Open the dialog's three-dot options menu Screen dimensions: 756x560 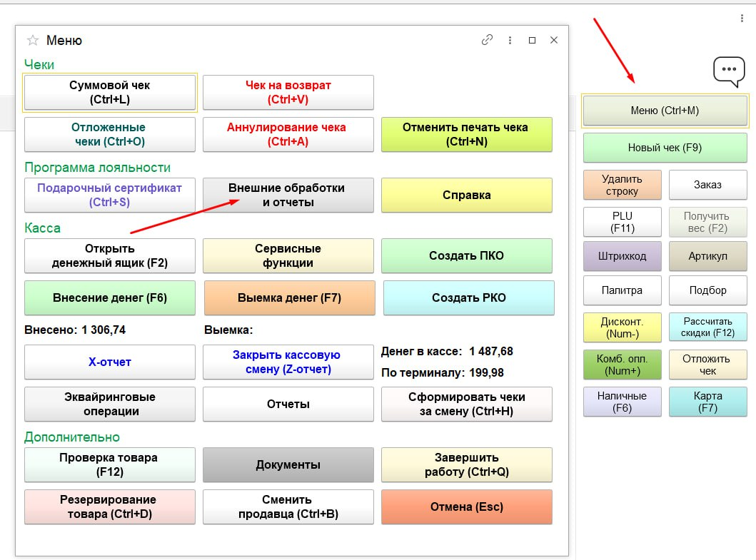pyautogui.click(x=510, y=41)
